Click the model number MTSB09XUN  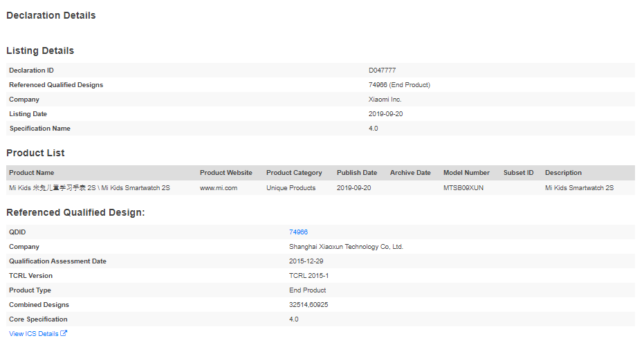coord(463,188)
